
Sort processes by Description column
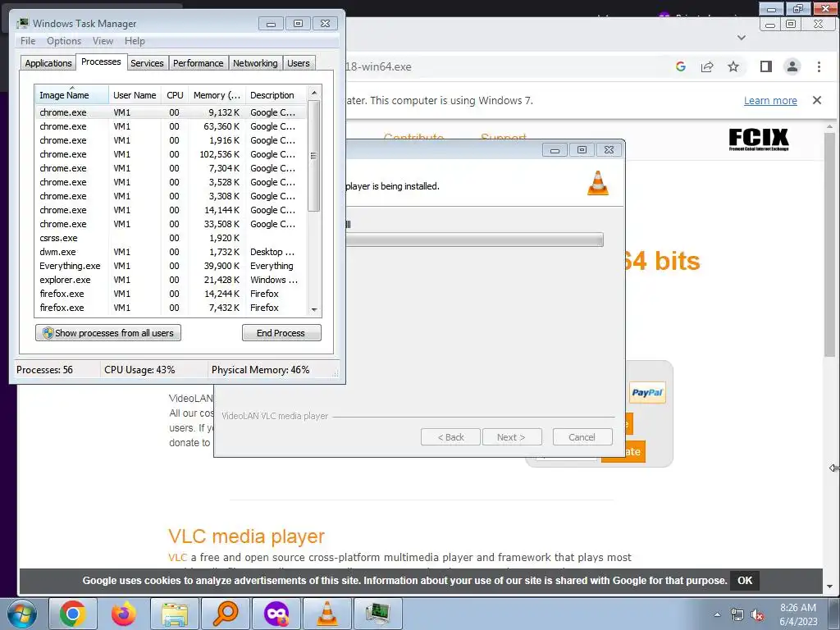[x=276, y=95]
